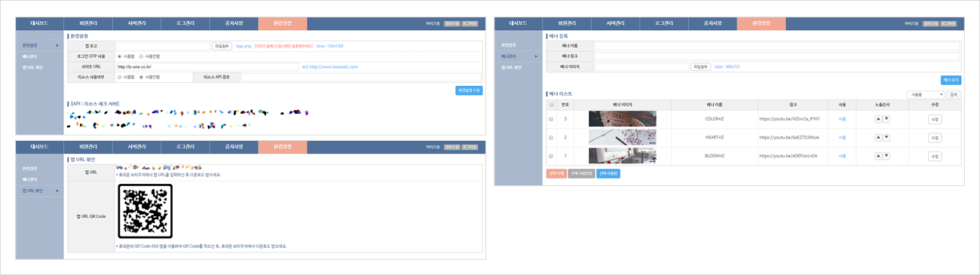Move the COLOR*IZ banner down in order

pyautogui.click(x=887, y=119)
